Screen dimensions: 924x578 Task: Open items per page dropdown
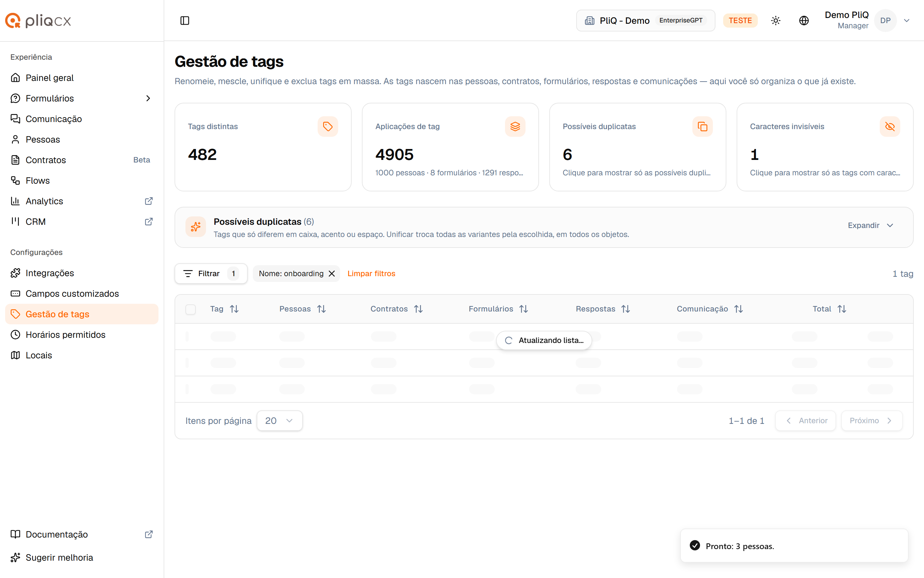click(279, 421)
